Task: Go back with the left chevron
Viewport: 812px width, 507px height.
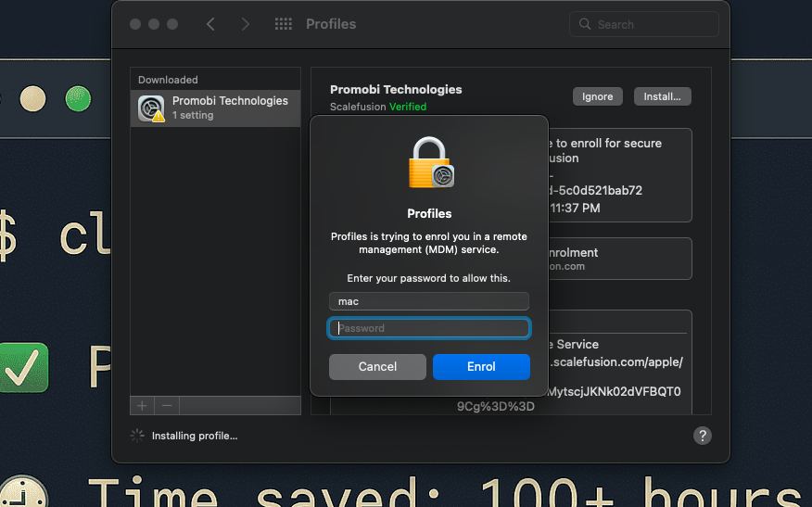Action: [210, 24]
